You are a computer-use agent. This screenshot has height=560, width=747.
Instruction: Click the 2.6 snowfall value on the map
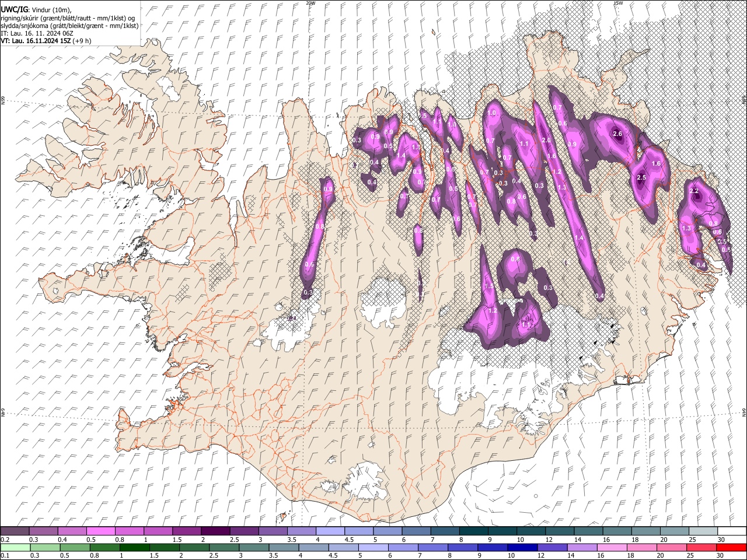tap(619, 134)
